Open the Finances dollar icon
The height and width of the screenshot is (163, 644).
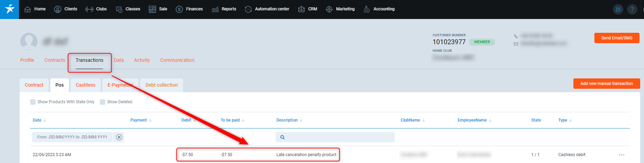click(x=179, y=9)
